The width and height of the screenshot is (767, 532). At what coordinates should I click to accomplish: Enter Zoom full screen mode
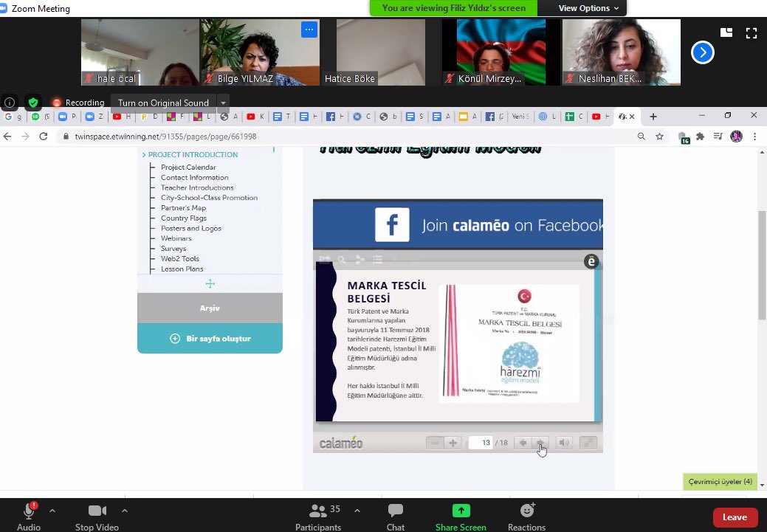751,32
